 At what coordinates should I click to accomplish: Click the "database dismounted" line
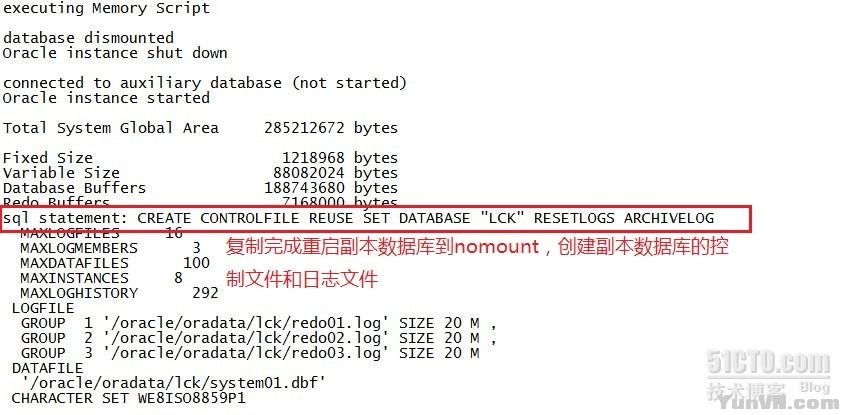88,38
